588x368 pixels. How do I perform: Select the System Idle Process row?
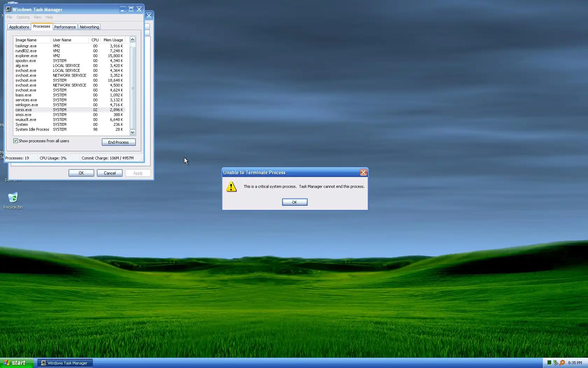point(69,129)
